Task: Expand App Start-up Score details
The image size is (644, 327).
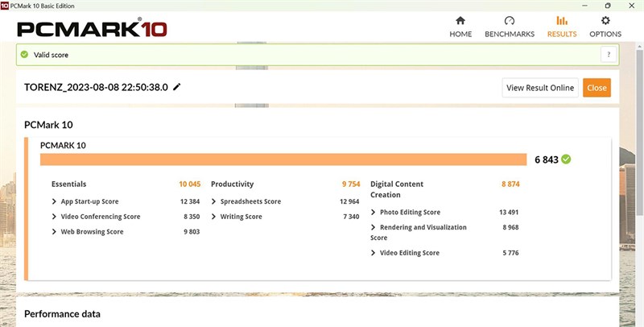Action: (x=54, y=201)
